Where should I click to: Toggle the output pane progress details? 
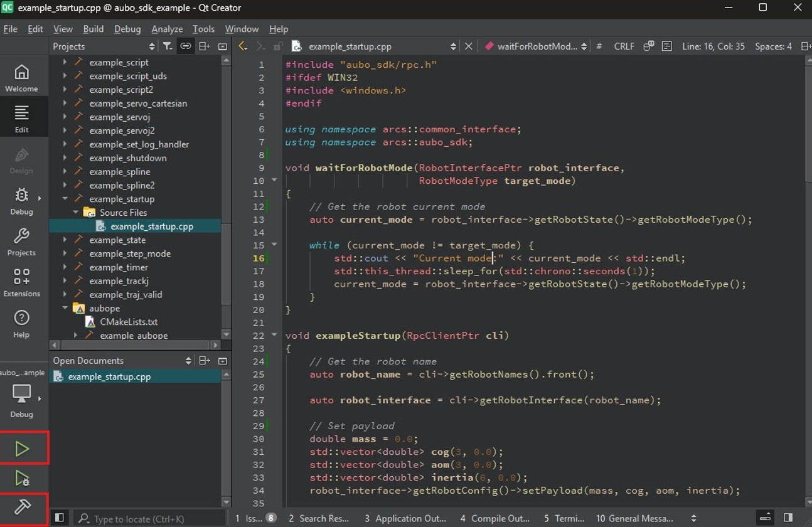point(765,518)
